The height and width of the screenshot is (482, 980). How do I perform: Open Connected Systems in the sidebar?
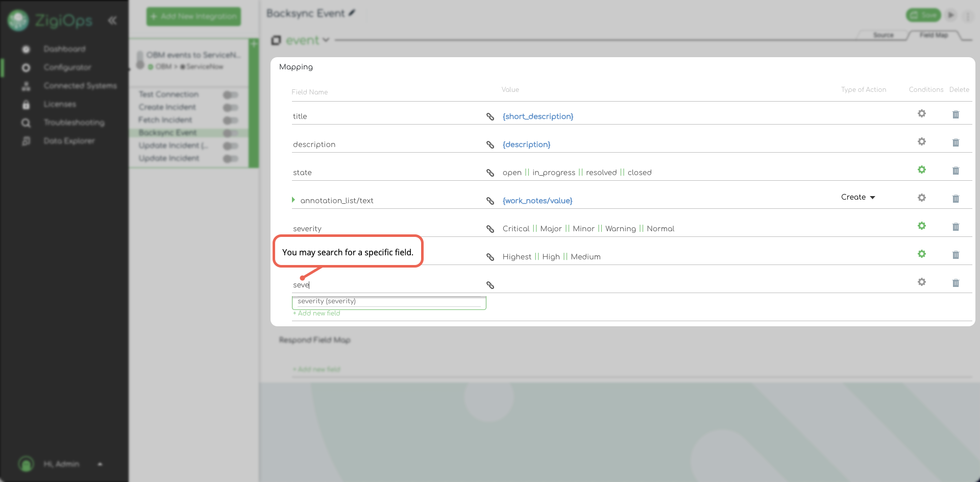80,86
